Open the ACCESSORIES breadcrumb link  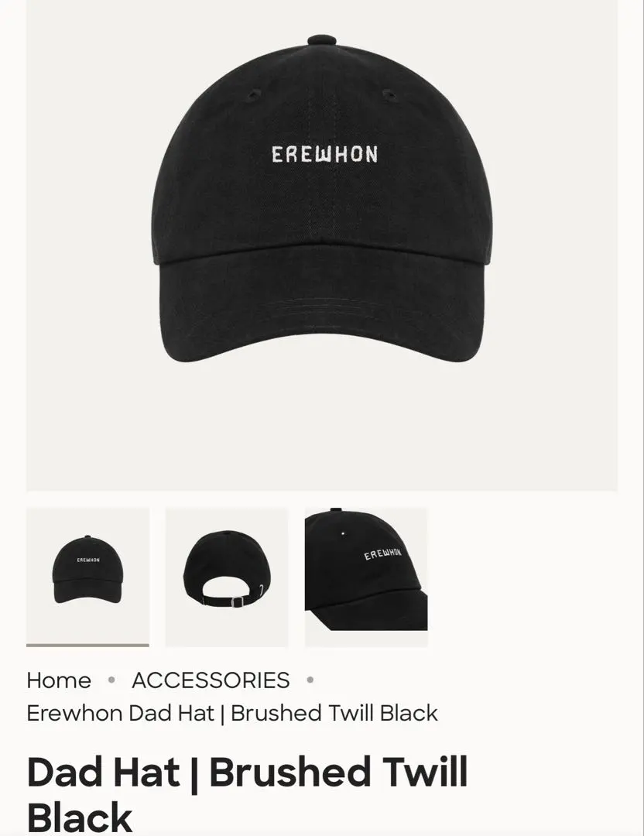pyautogui.click(x=211, y=680)
